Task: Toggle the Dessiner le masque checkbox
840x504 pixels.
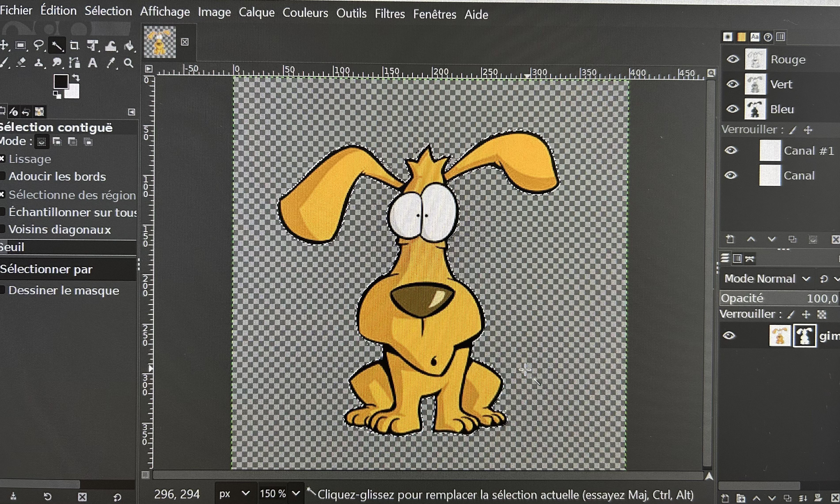Action: point(2,290)
